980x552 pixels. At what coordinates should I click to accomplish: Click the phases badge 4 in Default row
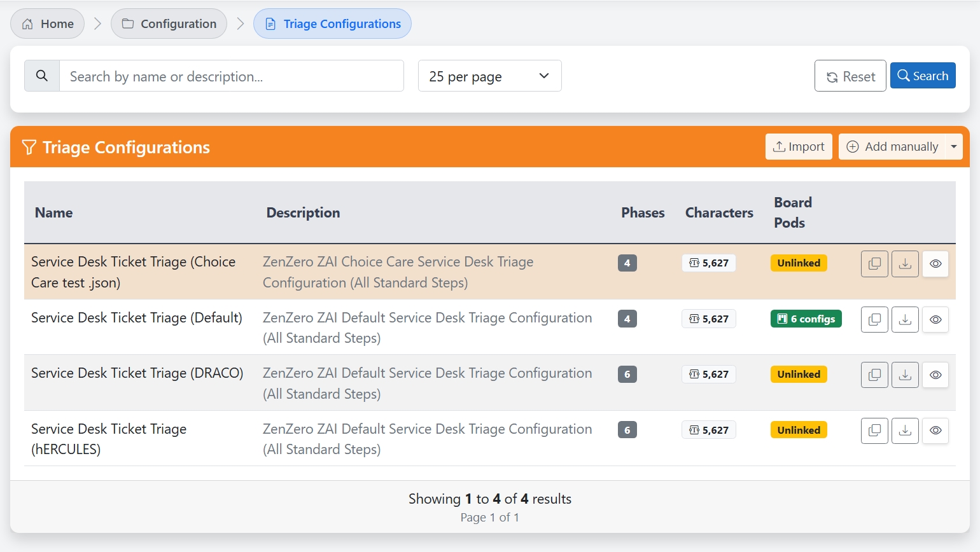[627, 319]
